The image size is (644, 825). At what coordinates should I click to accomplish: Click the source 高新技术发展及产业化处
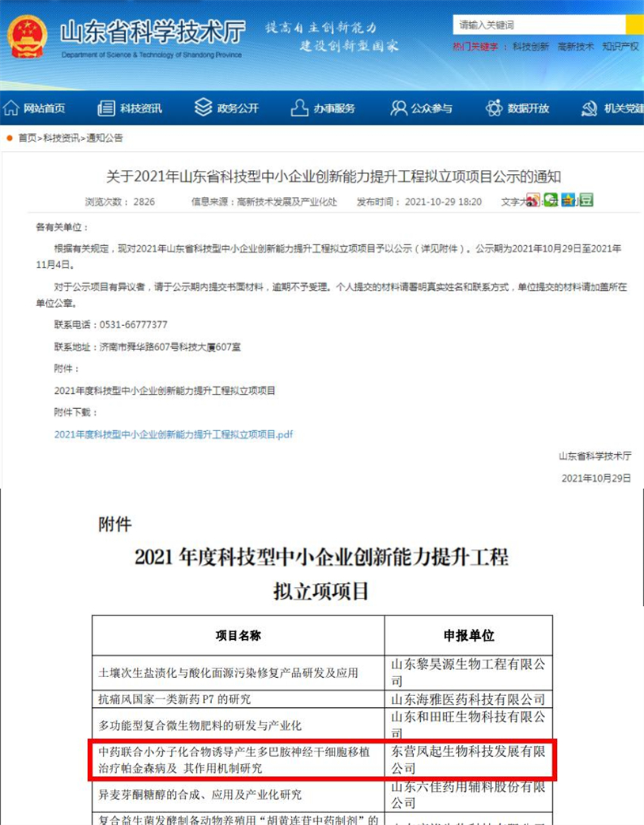click(286, 202)
